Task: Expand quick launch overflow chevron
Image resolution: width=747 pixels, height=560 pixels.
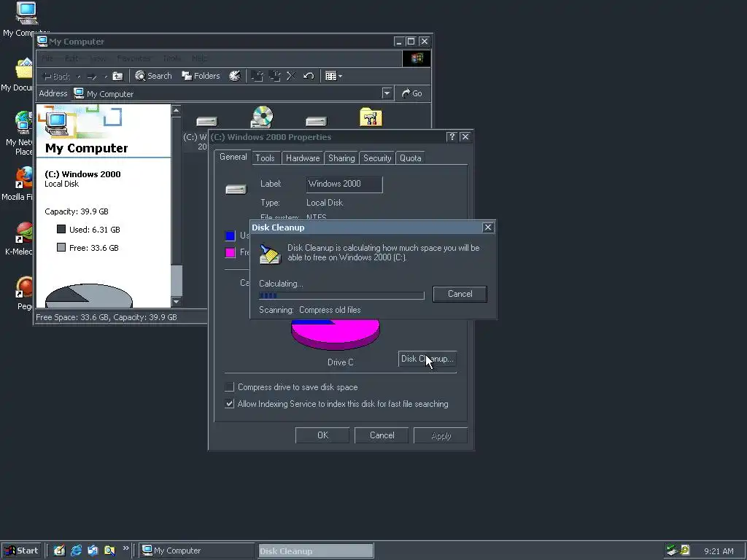Action: [125, 548]
